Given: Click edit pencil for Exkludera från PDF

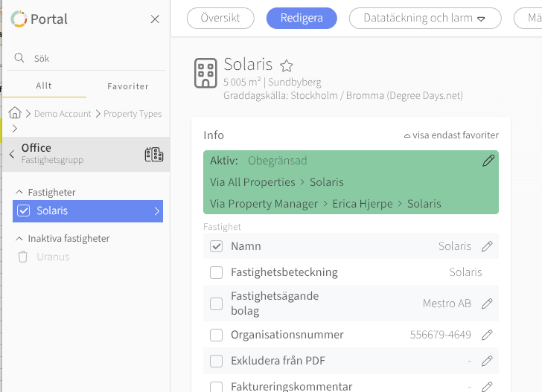Looking at the screenshot, I should tap(487, 361).
